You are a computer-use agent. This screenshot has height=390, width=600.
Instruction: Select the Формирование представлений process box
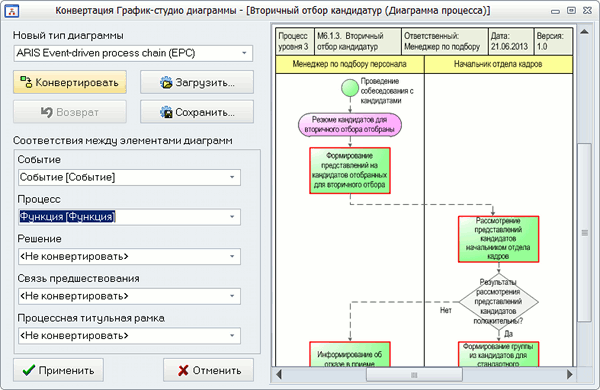[350, 170]
